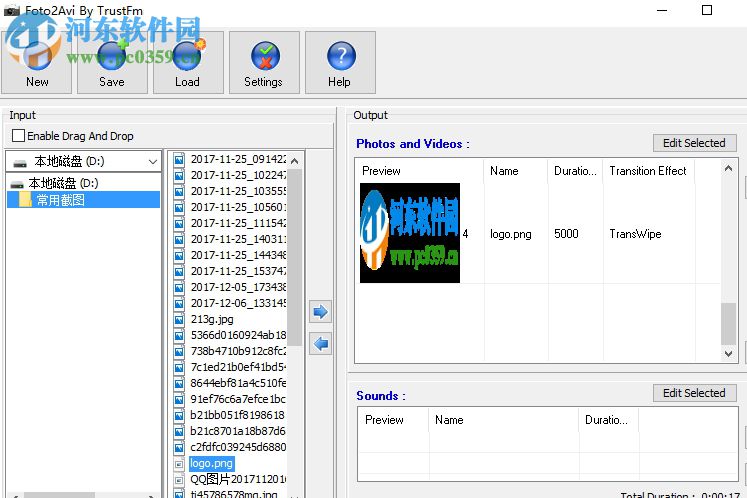Click Preview column header in Sounds table
The width and height of the screenshot is (747, 498).
pos(393,420)
